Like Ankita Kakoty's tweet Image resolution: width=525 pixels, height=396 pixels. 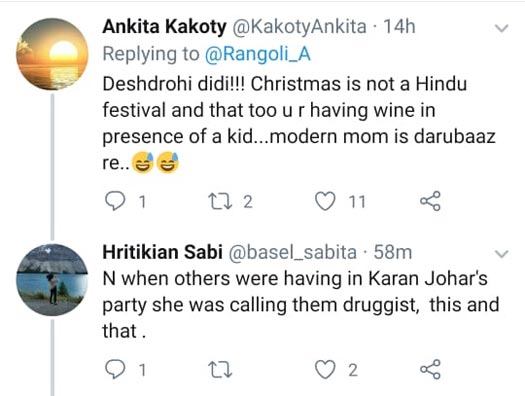pos(325,201)
